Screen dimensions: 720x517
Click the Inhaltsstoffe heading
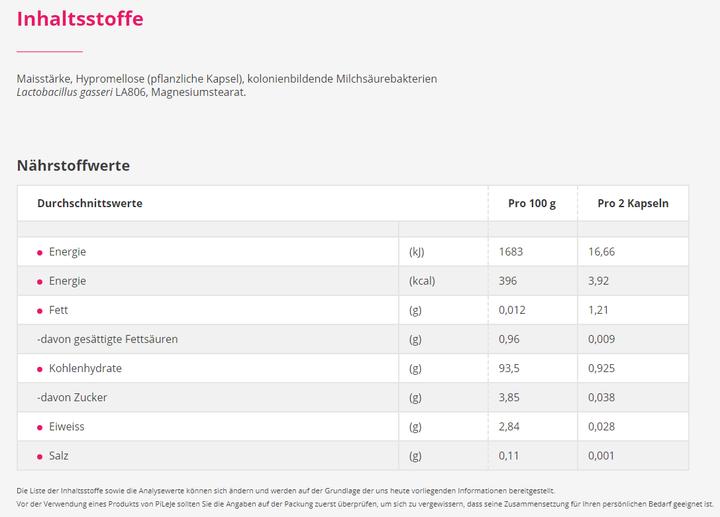coord(80,19)
